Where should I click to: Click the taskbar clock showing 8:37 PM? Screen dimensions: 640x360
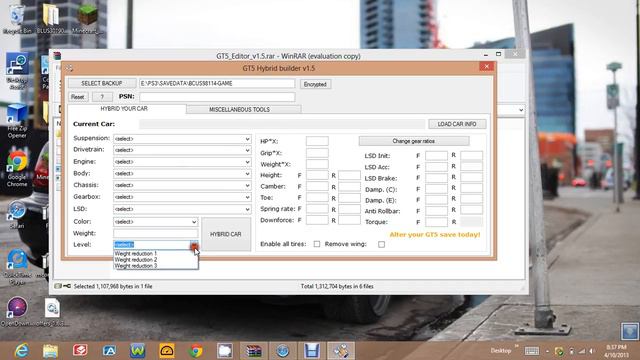[616, 351]
